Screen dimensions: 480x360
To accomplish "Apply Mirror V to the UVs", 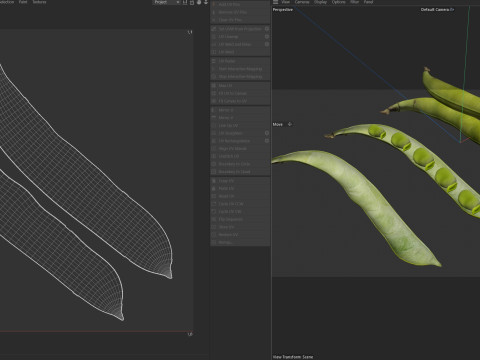I will pos(240,118).
